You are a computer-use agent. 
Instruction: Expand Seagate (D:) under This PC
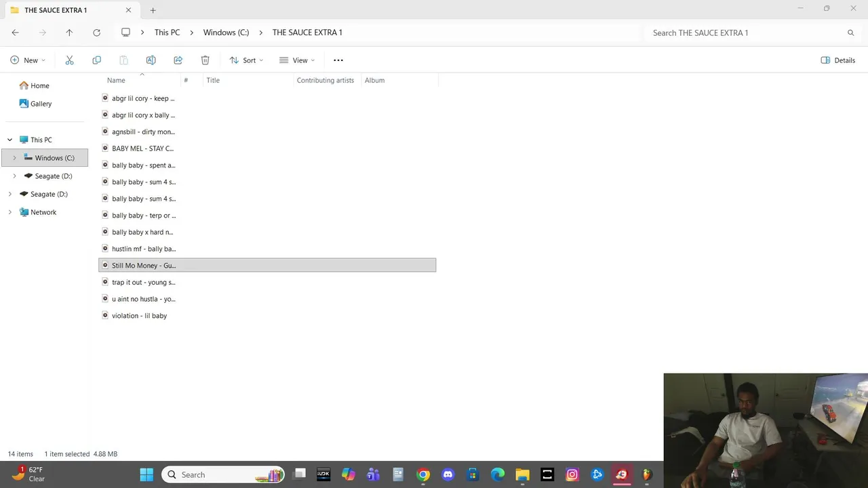[14, 176]
